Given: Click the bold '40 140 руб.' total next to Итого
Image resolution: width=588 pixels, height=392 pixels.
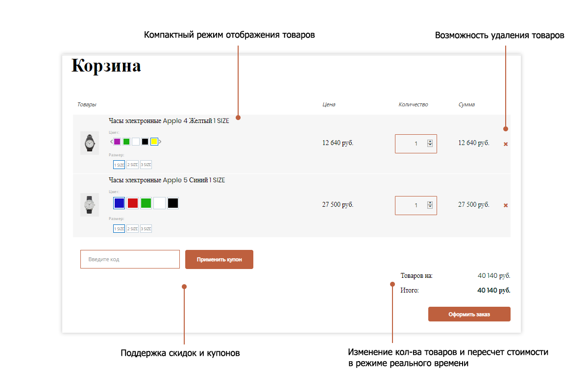Looking at the screenshot, I should click(494, 290).
